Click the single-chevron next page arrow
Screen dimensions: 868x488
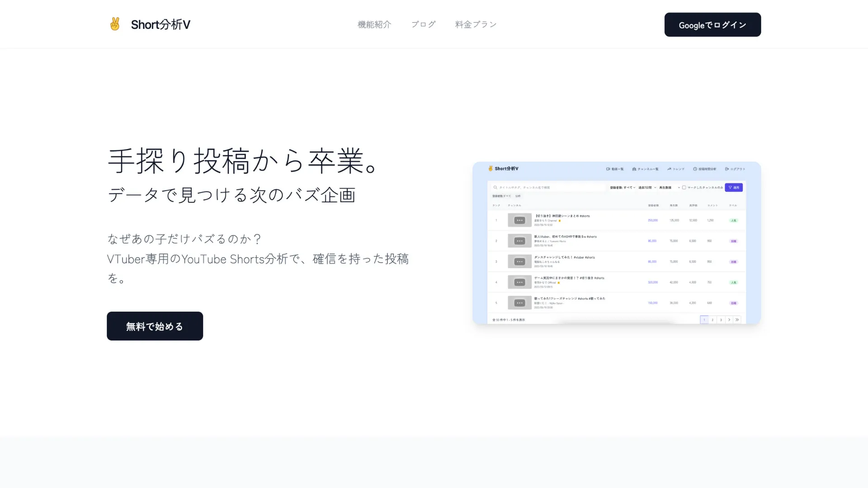click(x=729, y=319)
